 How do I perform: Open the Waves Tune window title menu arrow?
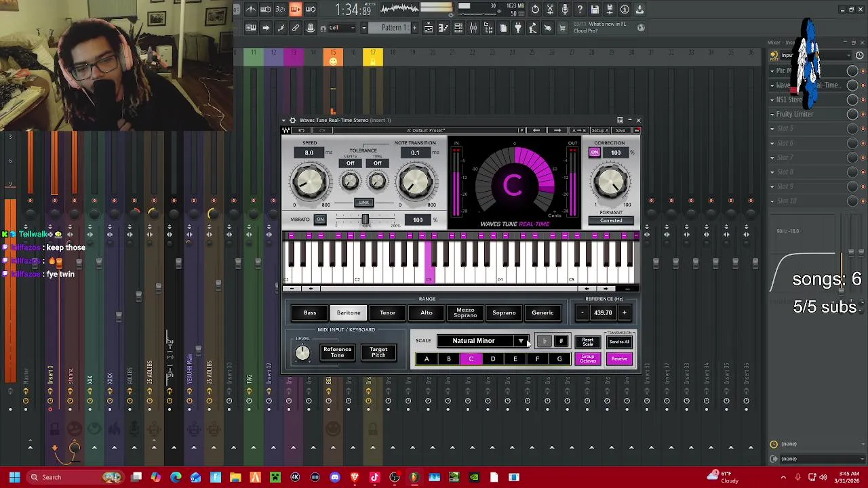[284, 120]
